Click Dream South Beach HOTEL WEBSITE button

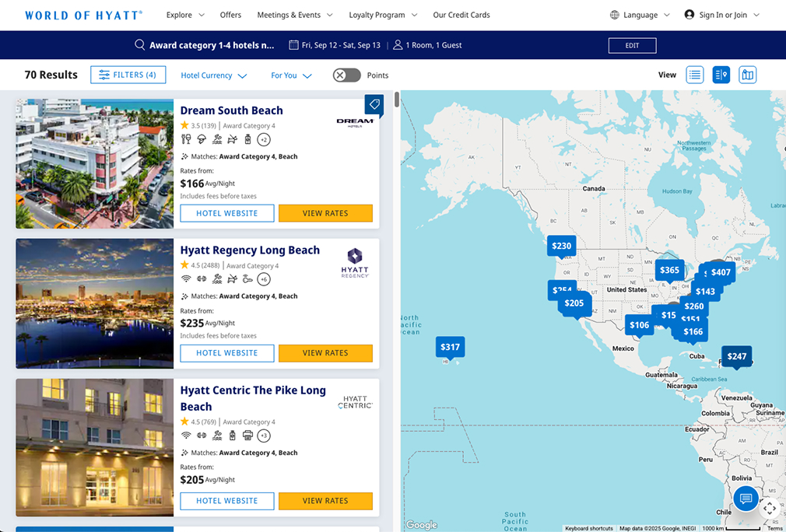tap(227, 213)
